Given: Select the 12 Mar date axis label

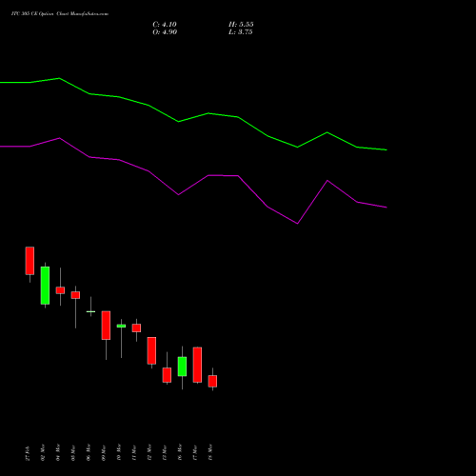Looking at the screenshot, I should (x=149, y=452).
